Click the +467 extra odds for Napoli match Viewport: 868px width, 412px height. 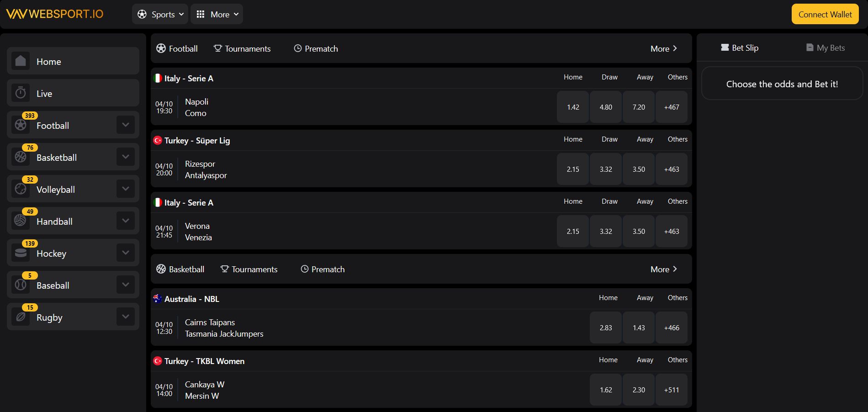tap(671, 107)
